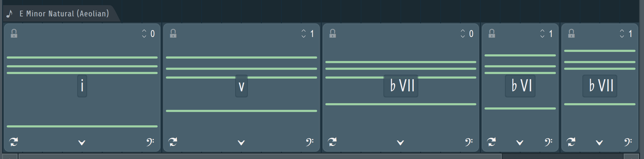The width and height of the screenshot is (644, 159).
Task: Click the music note icon beside E Minor Natural
Action: pos(10,14)
